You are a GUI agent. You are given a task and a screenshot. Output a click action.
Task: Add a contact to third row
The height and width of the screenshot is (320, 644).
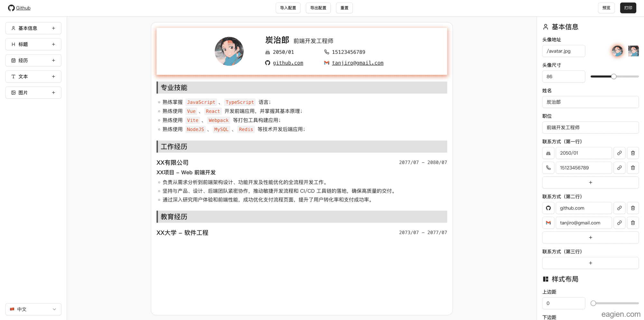click(590, 263)
